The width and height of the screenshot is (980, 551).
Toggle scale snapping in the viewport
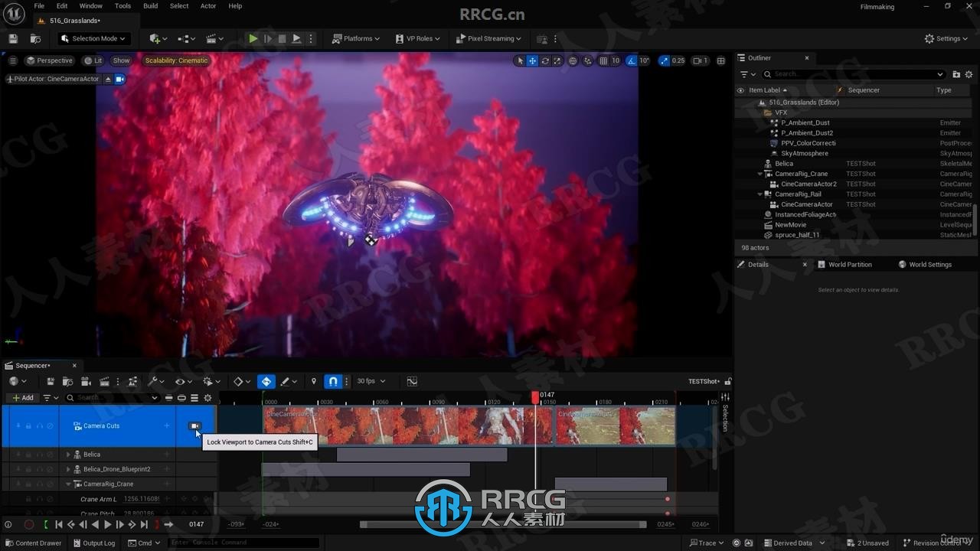663,60
